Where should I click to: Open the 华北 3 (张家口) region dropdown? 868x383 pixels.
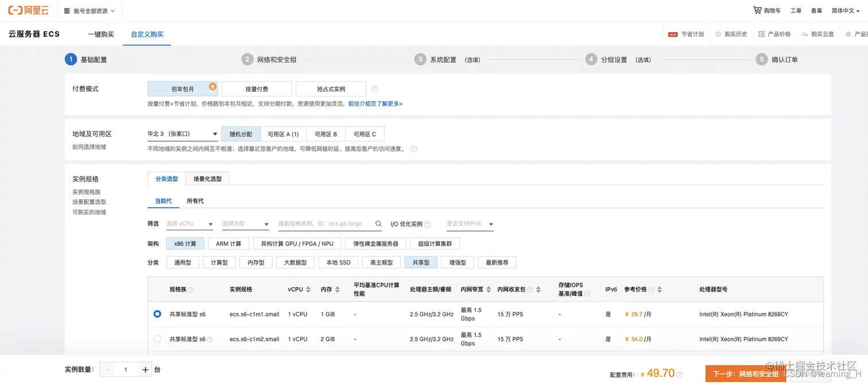coord(183,134)
